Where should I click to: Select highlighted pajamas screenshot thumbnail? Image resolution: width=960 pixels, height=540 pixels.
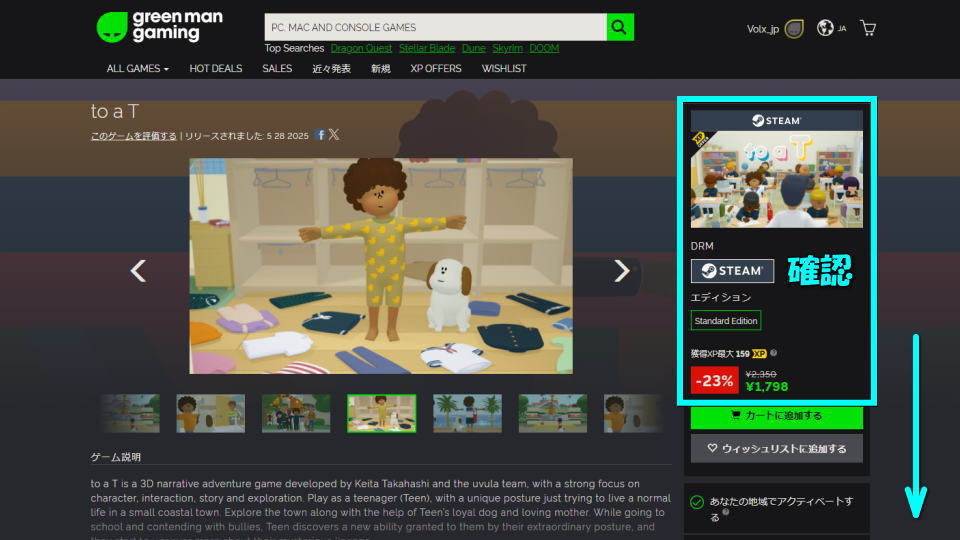(x=381, y=413)
